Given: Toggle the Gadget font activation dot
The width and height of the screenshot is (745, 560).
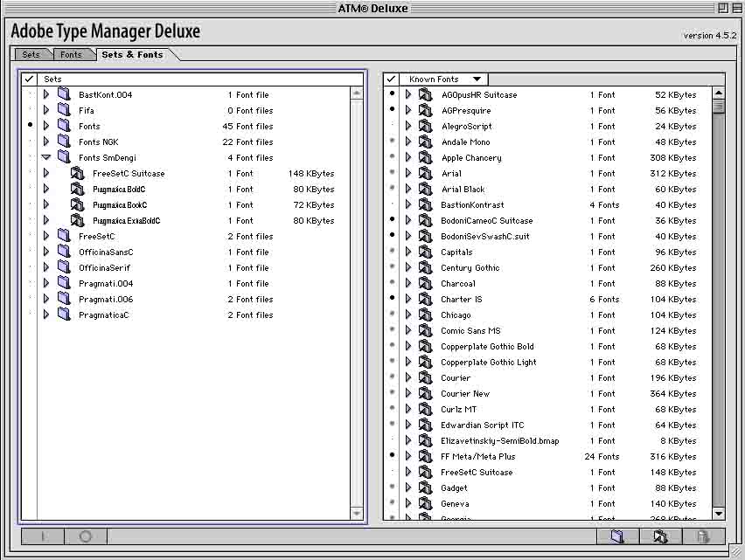Looking at the screenshot, I should tap(392, 486).
